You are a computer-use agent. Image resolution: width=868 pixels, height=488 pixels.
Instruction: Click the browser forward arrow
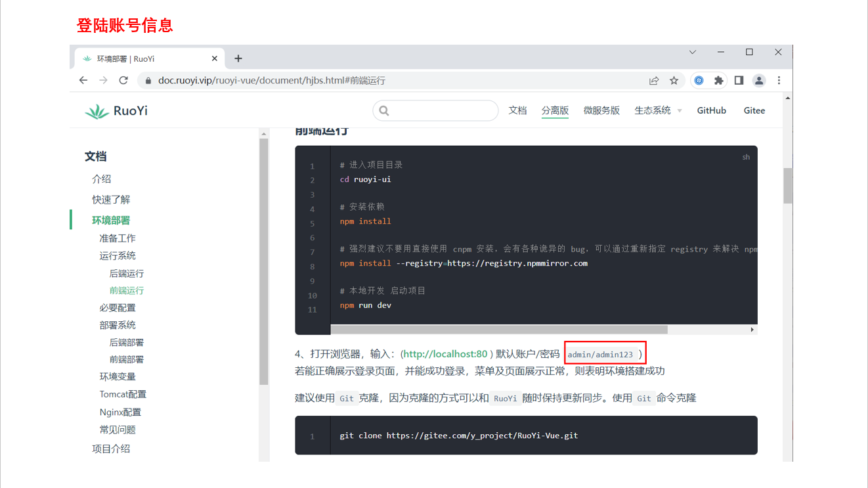(103, 80)
